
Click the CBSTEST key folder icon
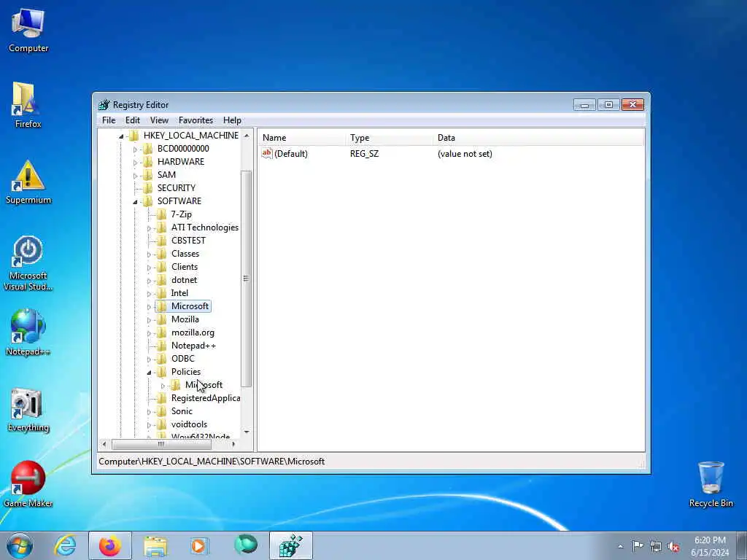point(162,241)
